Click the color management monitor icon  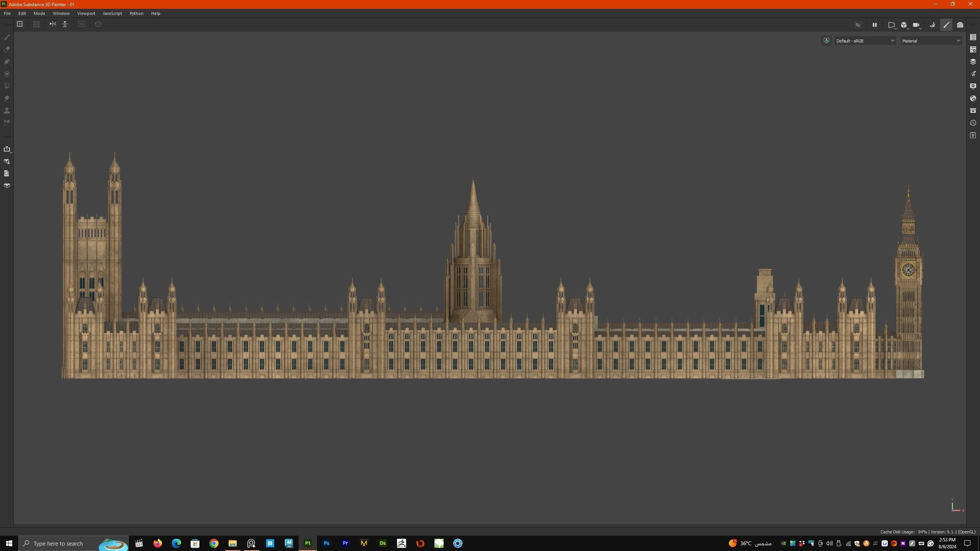pos(826,41)
